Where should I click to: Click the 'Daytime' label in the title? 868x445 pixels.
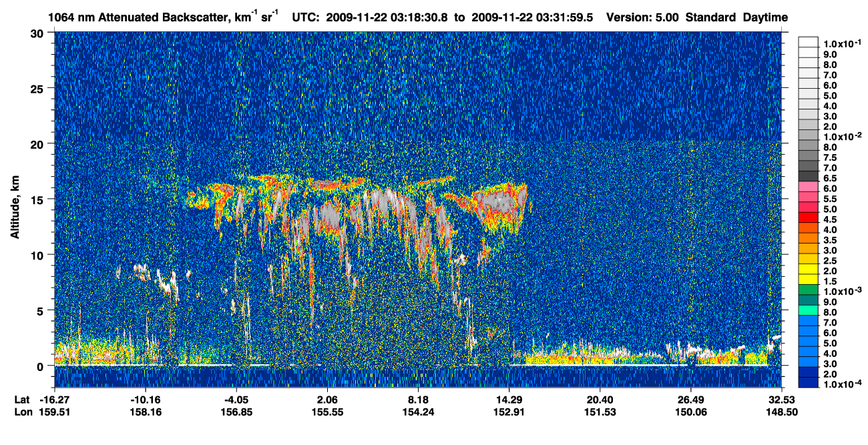[765, 17]
